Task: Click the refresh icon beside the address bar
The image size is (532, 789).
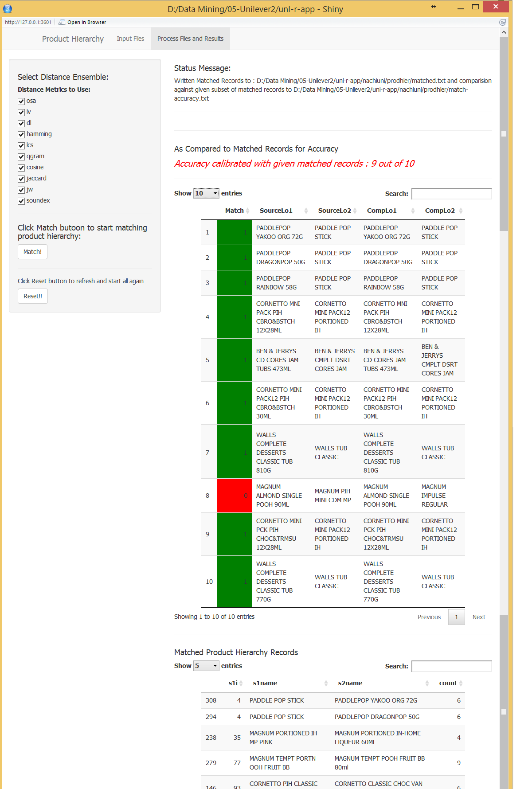Action: [x=502, y=22]
